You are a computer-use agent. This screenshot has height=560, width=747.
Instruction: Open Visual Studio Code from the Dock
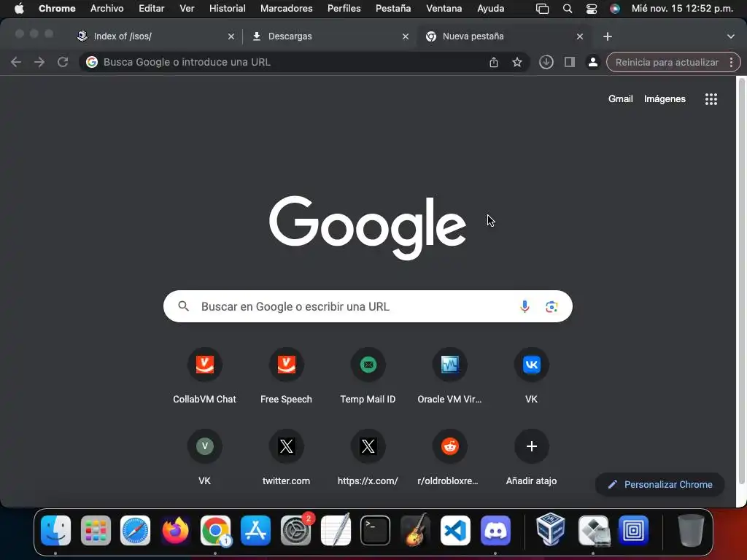tap(455, 530)
